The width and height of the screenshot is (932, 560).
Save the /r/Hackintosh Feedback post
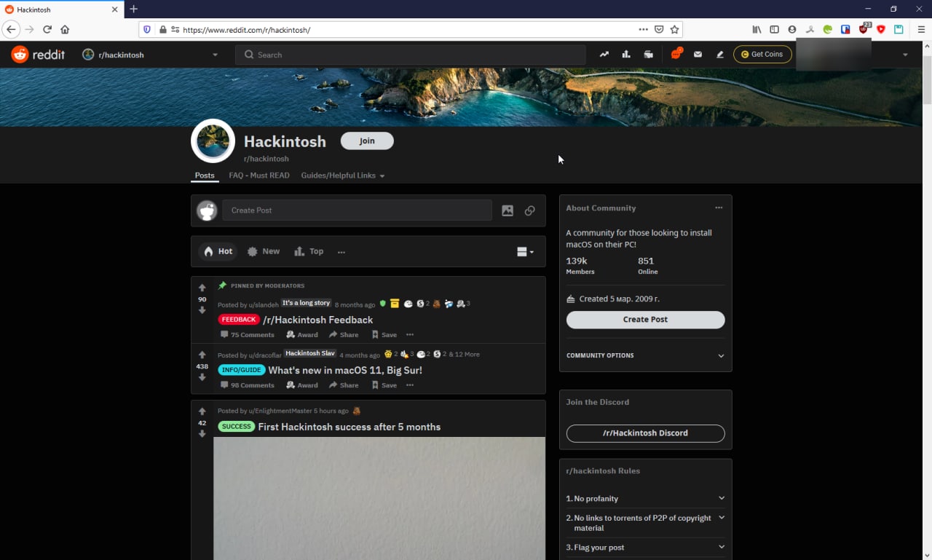pos(384,335)
